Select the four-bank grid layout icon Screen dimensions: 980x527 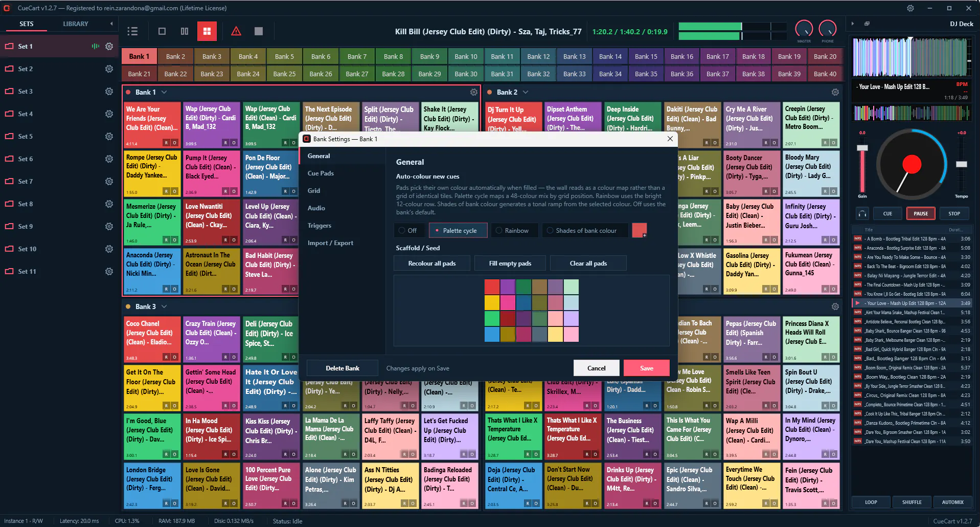tap(207, 31)
